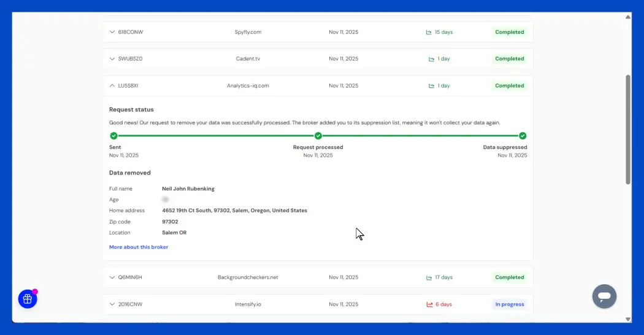Click the Sent step checkmark
The width and height of the screenshot is (644, 335).
click(x=113, y=136)
